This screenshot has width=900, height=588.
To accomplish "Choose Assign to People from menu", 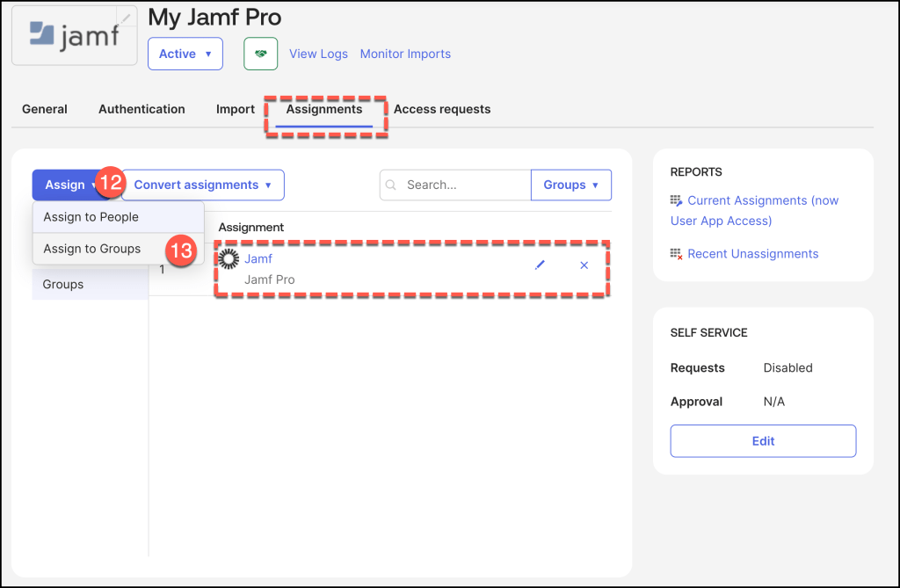I will coord(91,217).
